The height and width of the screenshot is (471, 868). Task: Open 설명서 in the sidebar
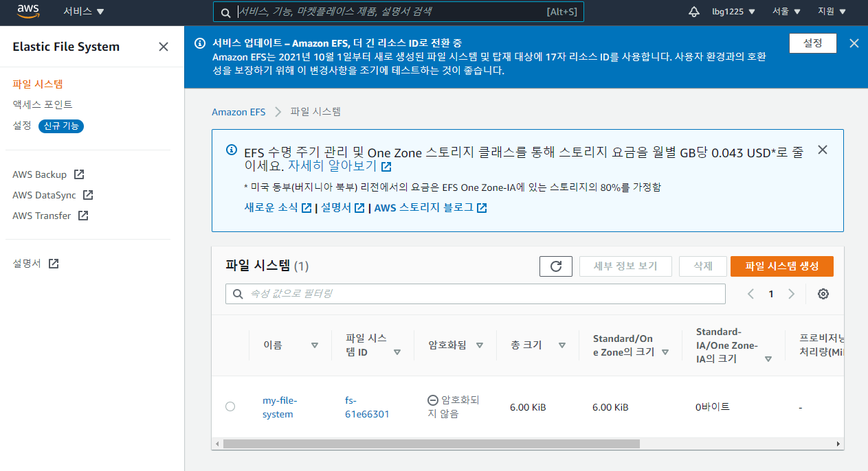[27, 264]
